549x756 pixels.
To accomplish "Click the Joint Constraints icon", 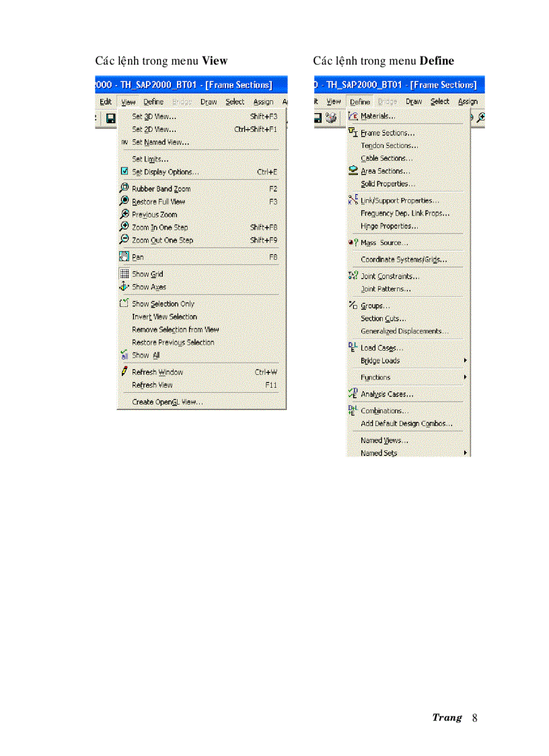I will click(353, 276).
